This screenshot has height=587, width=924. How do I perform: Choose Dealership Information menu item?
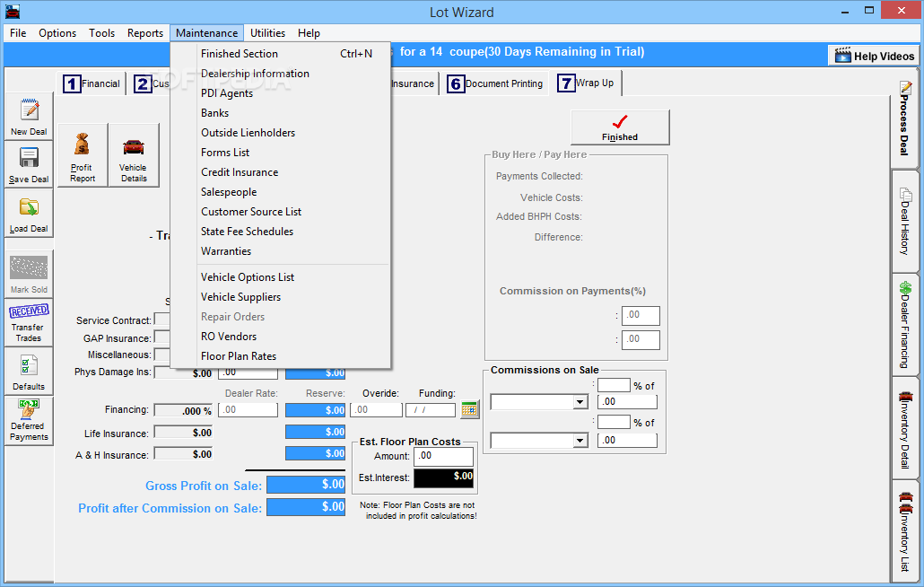coord(281,74)
